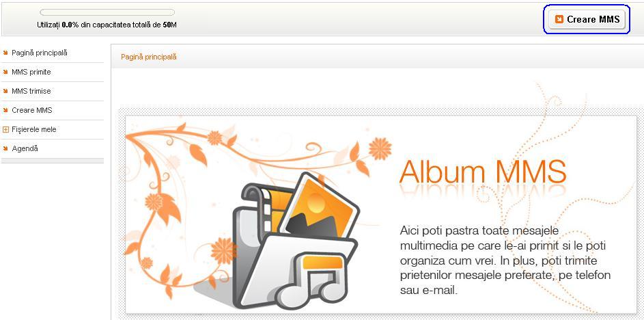Viewport: 644px width, 320px height.
Task: Click the arrow icon beside MMS primite
Action: [x=5, y=72]
